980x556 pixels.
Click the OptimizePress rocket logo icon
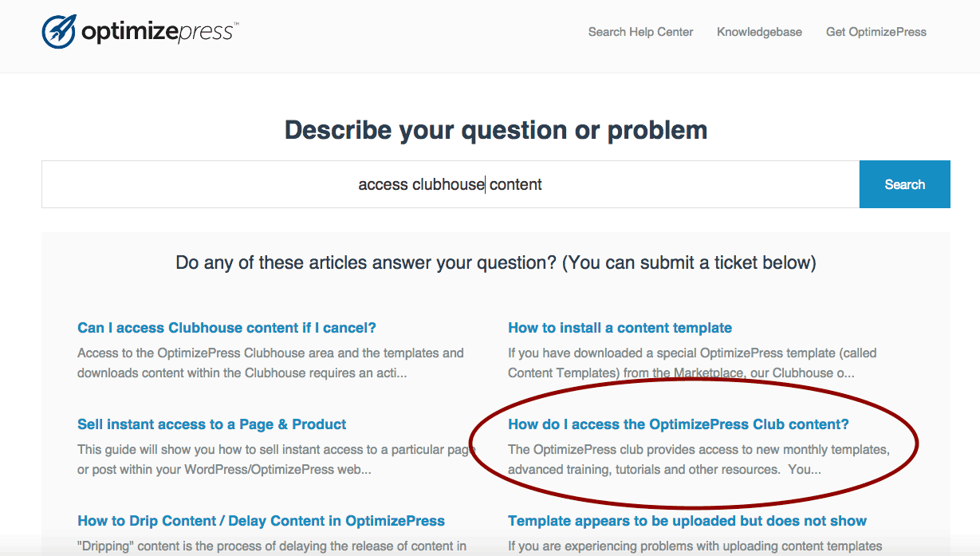point(59,32)
